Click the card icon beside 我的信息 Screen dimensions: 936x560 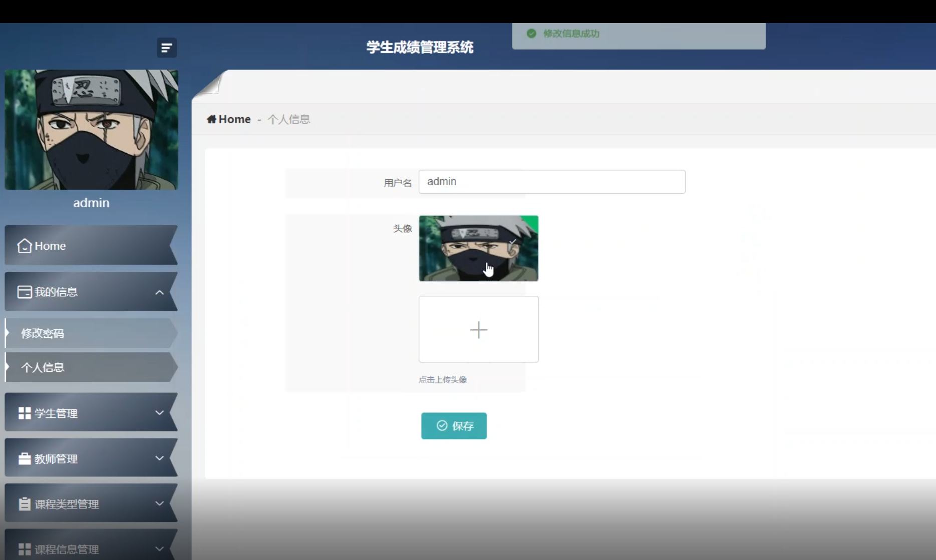(x=25, y=292)
